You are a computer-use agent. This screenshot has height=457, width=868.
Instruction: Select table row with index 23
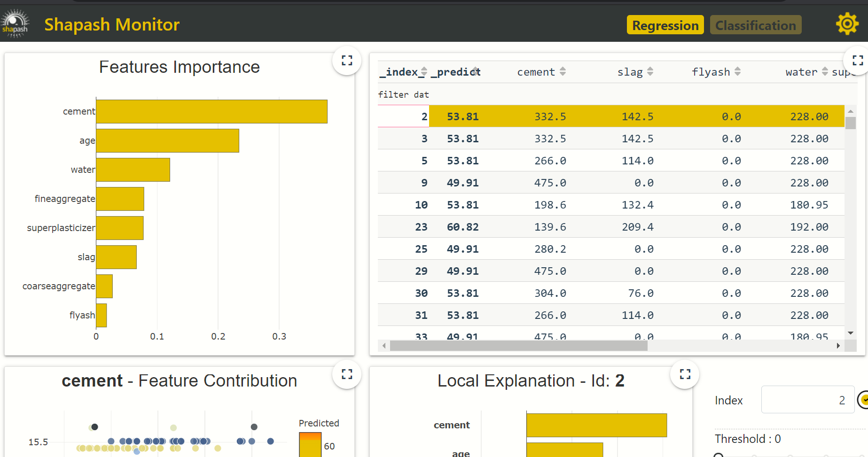point(611,227)
